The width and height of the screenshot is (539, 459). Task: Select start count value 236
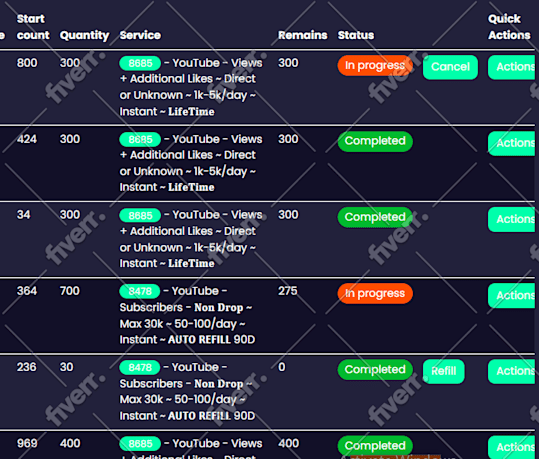(x=26, y=367)
